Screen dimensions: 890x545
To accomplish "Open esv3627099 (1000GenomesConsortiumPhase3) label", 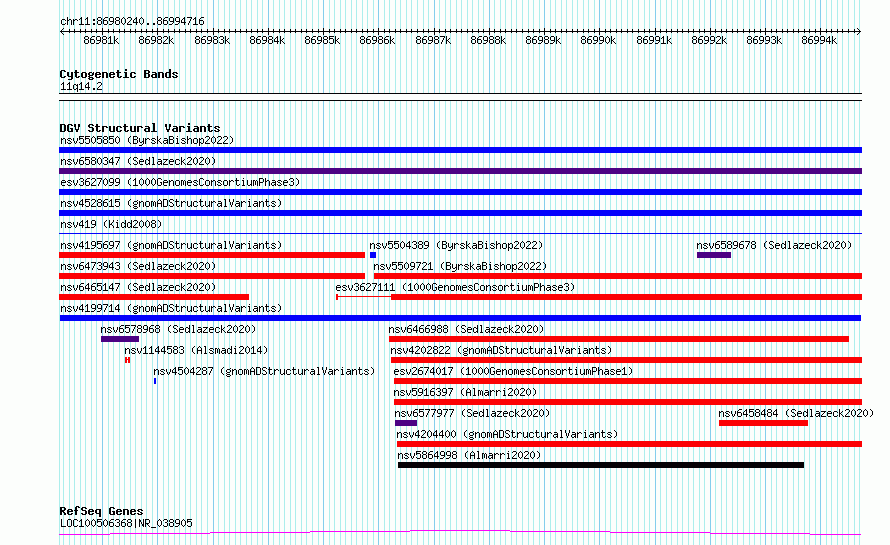I will click(180, 182).
